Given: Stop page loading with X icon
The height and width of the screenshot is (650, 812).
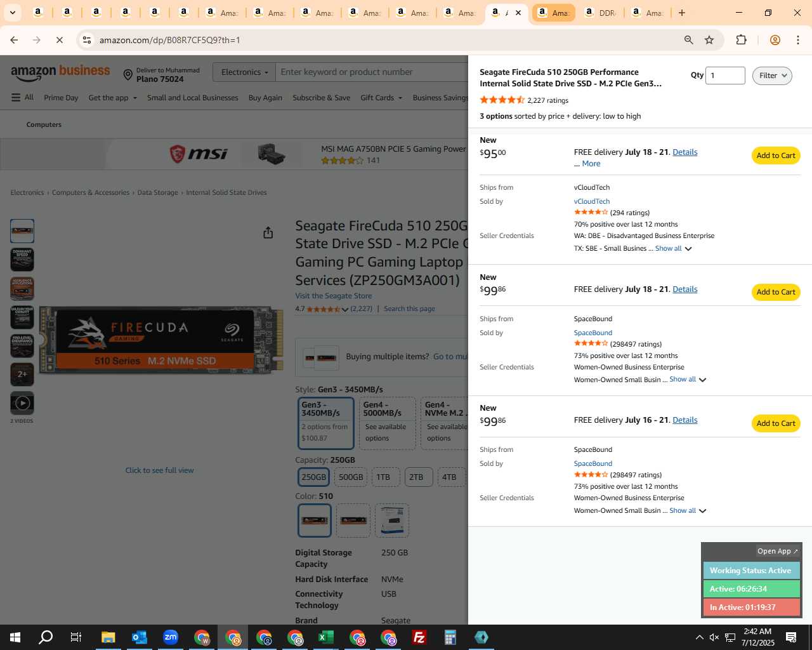Looking at the screenshot, I should click(x=59, y=40).
